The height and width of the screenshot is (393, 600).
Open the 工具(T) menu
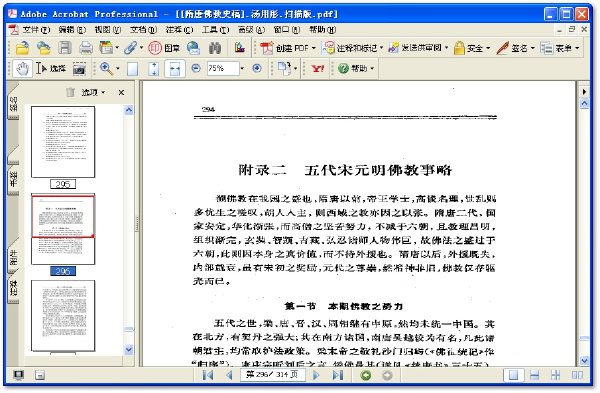215,29
